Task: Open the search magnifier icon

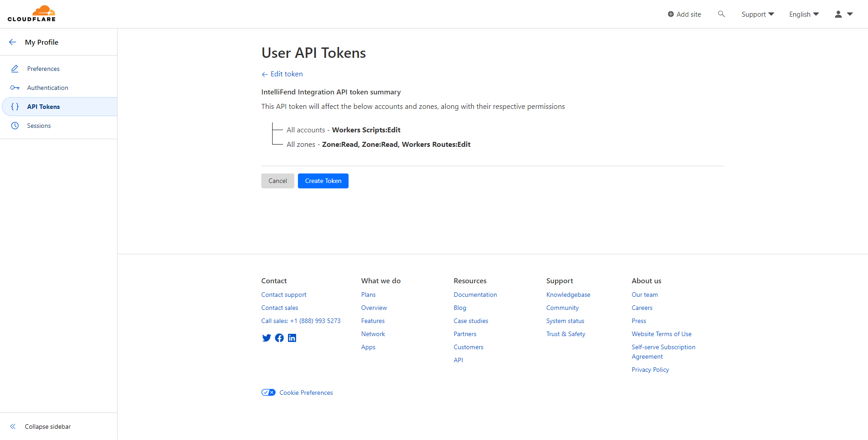Action: click(722, 14)
